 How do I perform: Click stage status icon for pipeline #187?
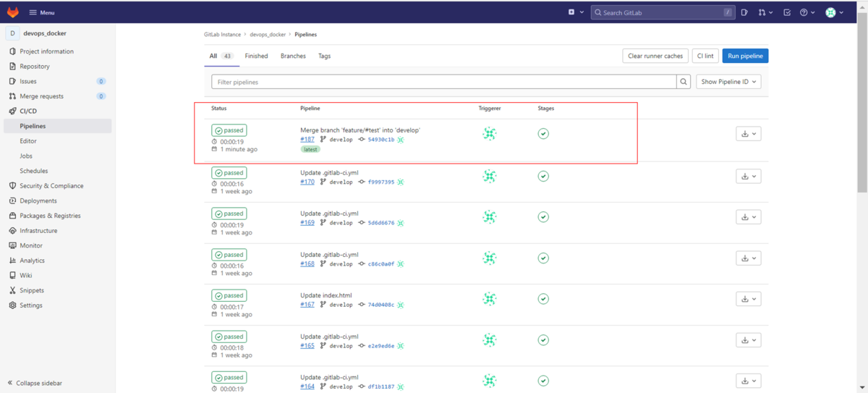(543, 134)
